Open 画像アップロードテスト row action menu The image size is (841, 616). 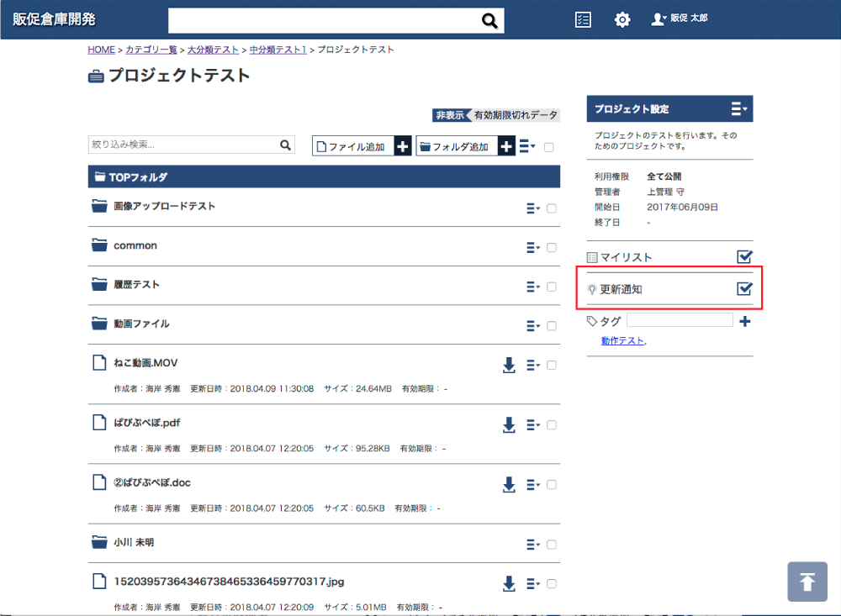coord(533,208)
